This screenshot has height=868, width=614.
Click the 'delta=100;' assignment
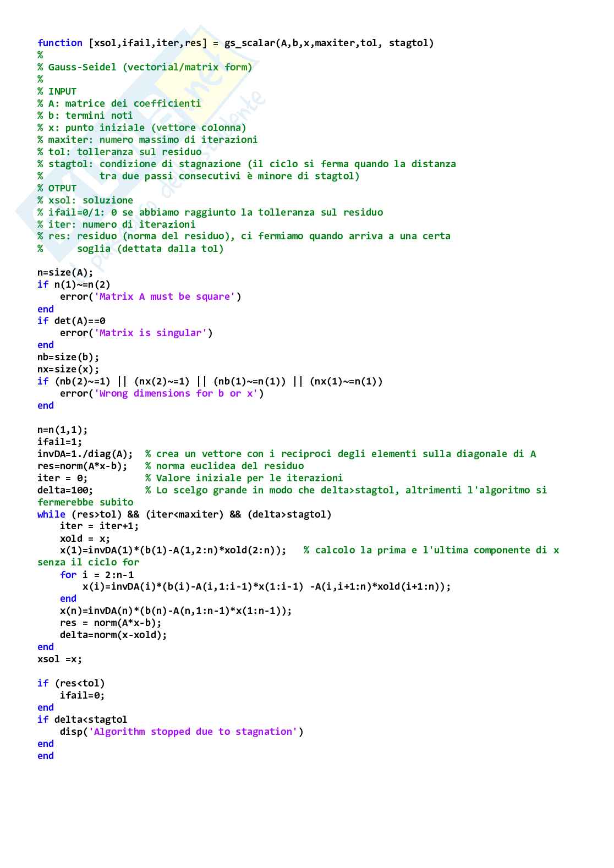[x=65, y=490]
